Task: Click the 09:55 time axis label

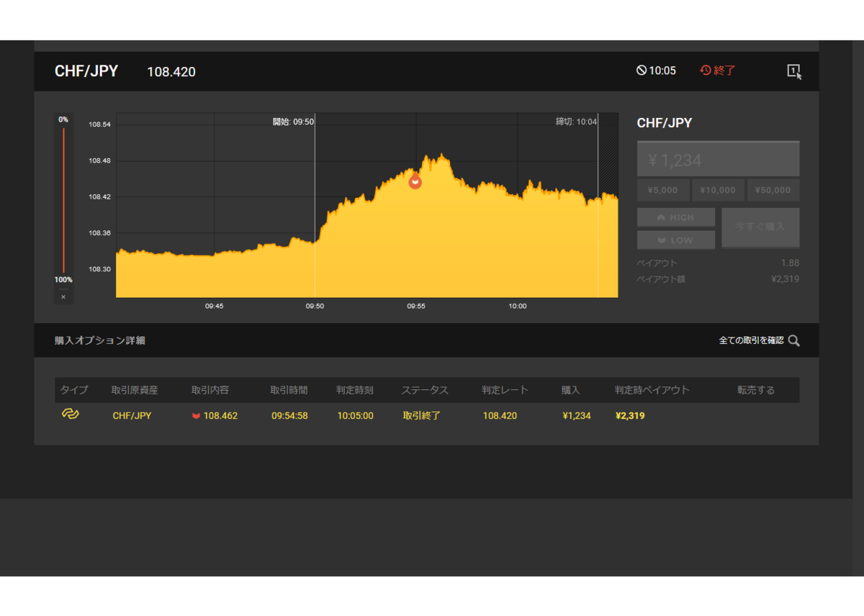Action: [x=416, y=306]
